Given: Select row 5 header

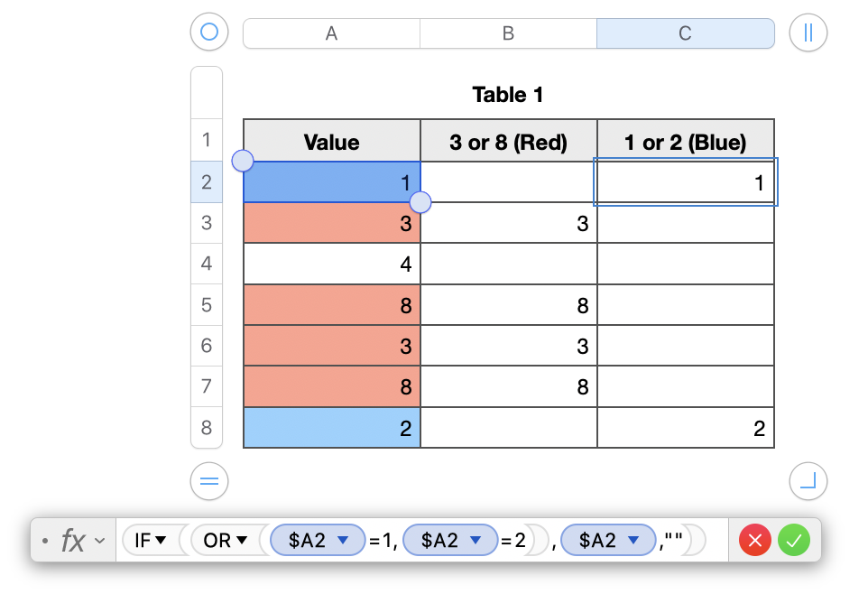Looking at the screenshot, I should pos(207,305).
